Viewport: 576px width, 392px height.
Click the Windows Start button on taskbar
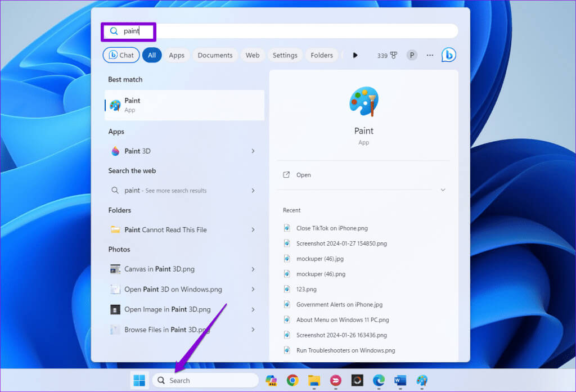pos(139,380)
